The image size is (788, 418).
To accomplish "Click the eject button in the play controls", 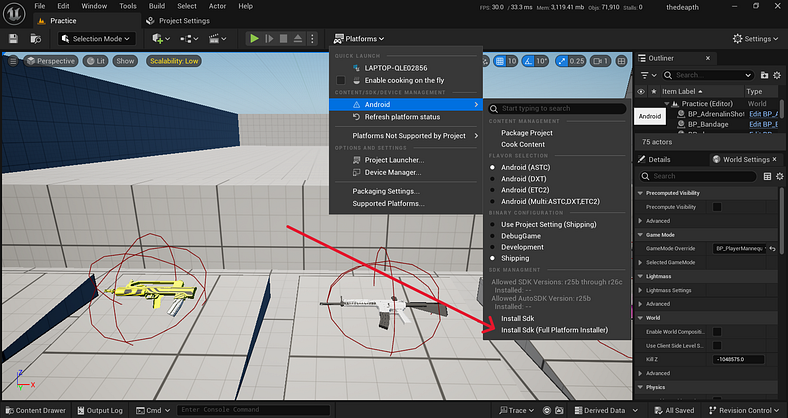I will (298, 39).
